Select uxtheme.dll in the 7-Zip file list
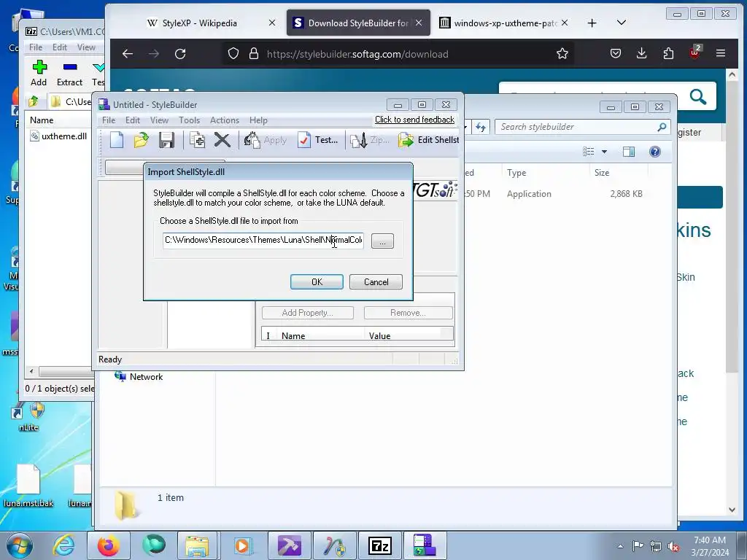This screenshot has width=747, height=560. pyautogui.click(x=59, y=136)
